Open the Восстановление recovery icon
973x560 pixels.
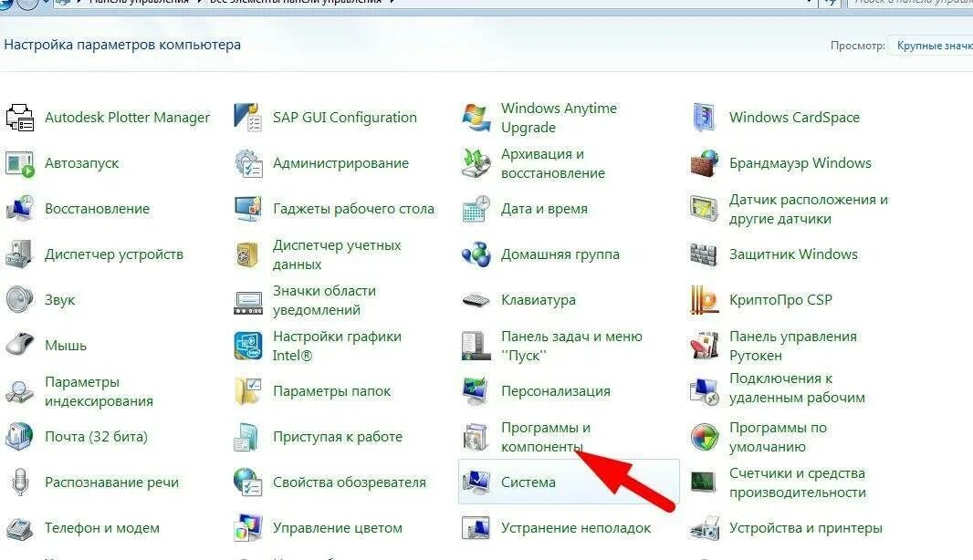(20, 208)
